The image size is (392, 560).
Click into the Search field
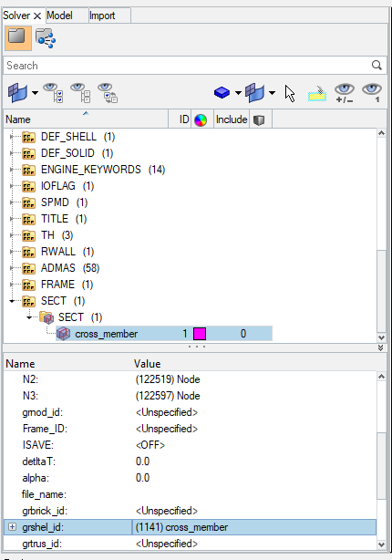coord(188,66)
